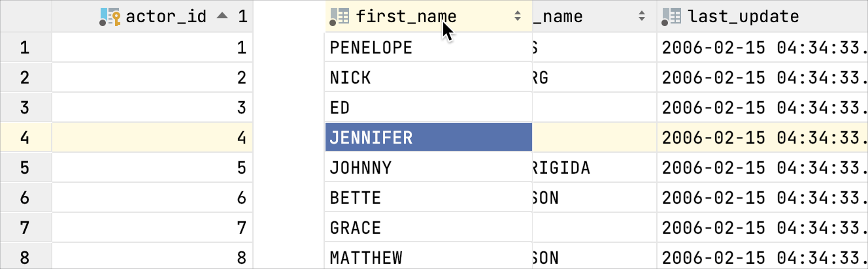Select the highlighted JENNIFER cell
This screenshot has width=868, height=269.
coord(428,138)
